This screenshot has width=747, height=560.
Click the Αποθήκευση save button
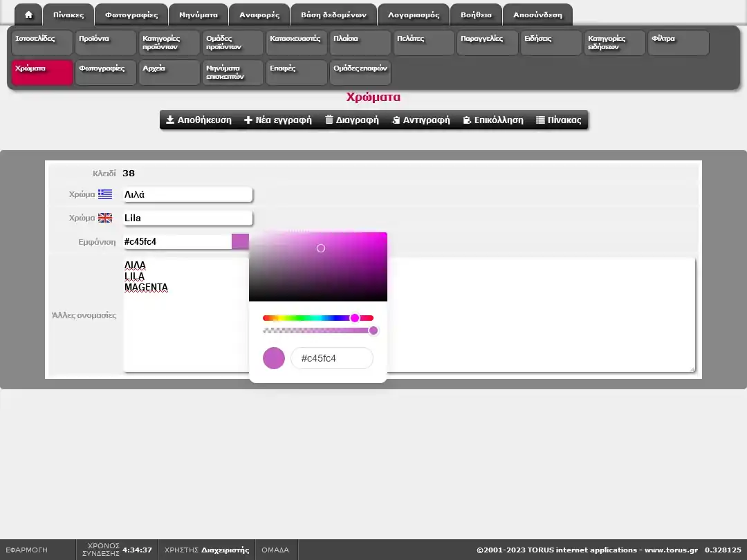pos(199,120)
